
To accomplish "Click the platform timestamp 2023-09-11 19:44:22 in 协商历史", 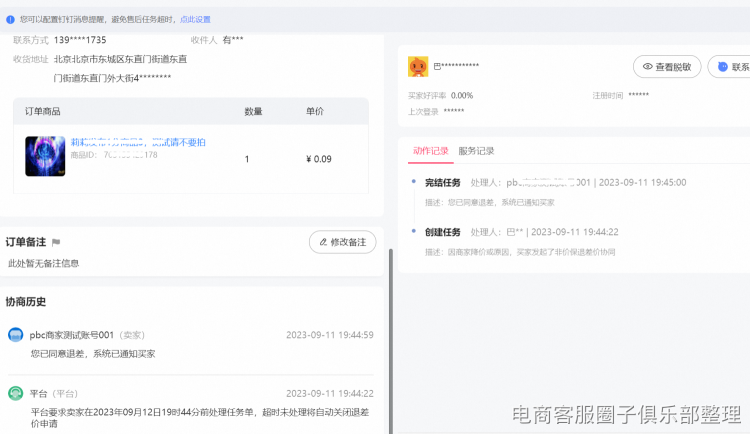I will 330,393.
